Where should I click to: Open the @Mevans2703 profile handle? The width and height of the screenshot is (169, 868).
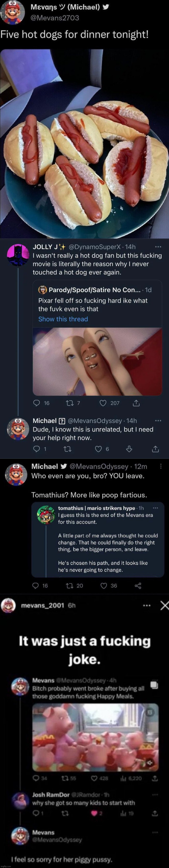[55, 18]
